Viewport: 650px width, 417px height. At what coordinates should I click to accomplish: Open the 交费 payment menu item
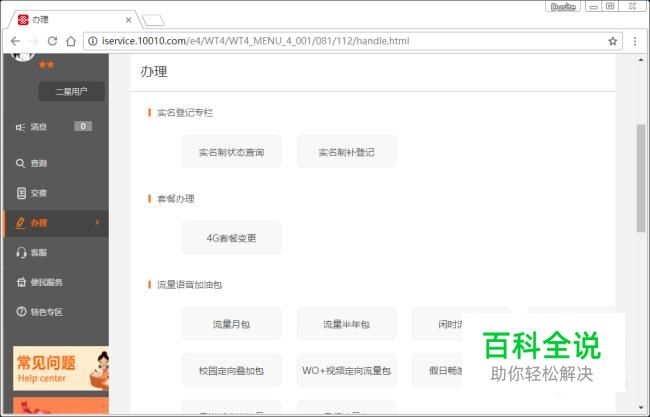(32, 193)
